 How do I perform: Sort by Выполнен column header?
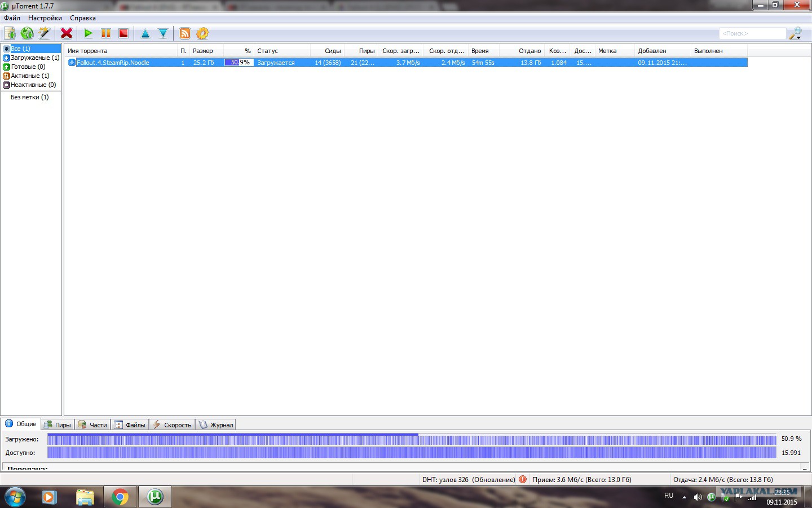(x=719, y=51)
